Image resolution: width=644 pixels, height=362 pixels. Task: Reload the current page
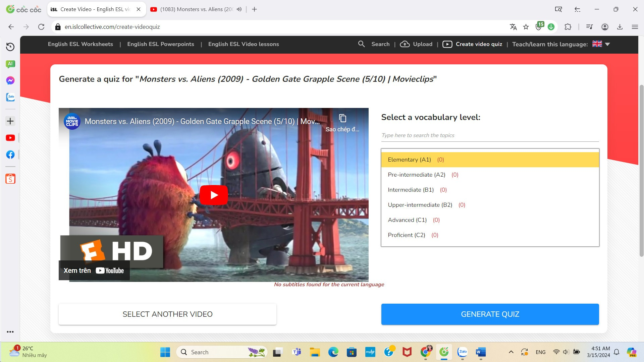click(41, 27)
